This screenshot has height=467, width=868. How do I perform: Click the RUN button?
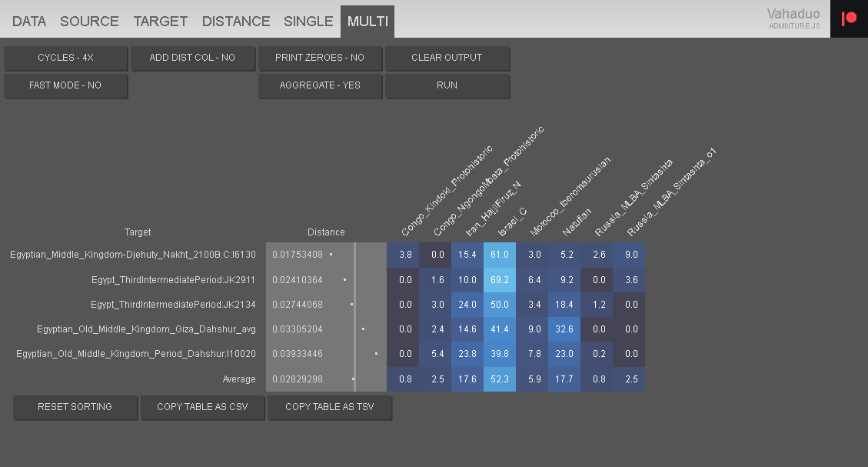(x=447, y=85)
